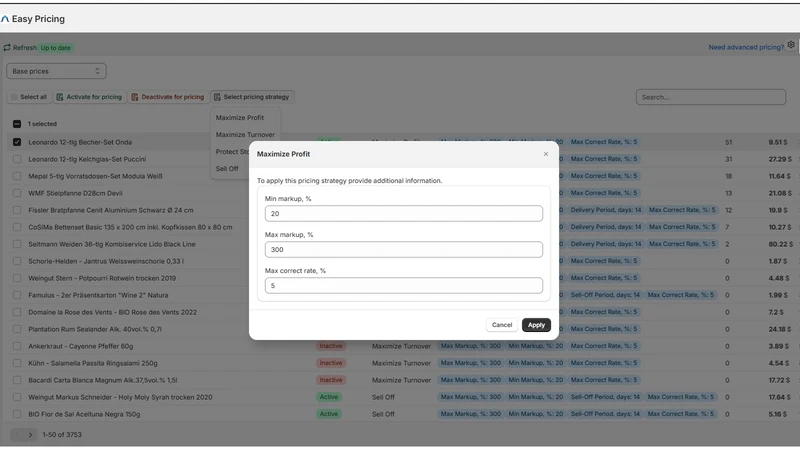Check Mepal 5-tlg Vorratsdosen-Set row

(17, 176)
